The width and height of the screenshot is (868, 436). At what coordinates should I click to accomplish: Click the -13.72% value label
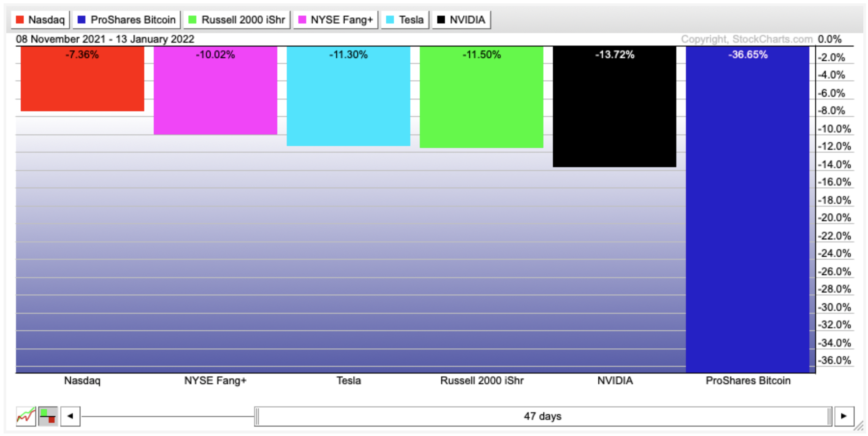point(615,55)
